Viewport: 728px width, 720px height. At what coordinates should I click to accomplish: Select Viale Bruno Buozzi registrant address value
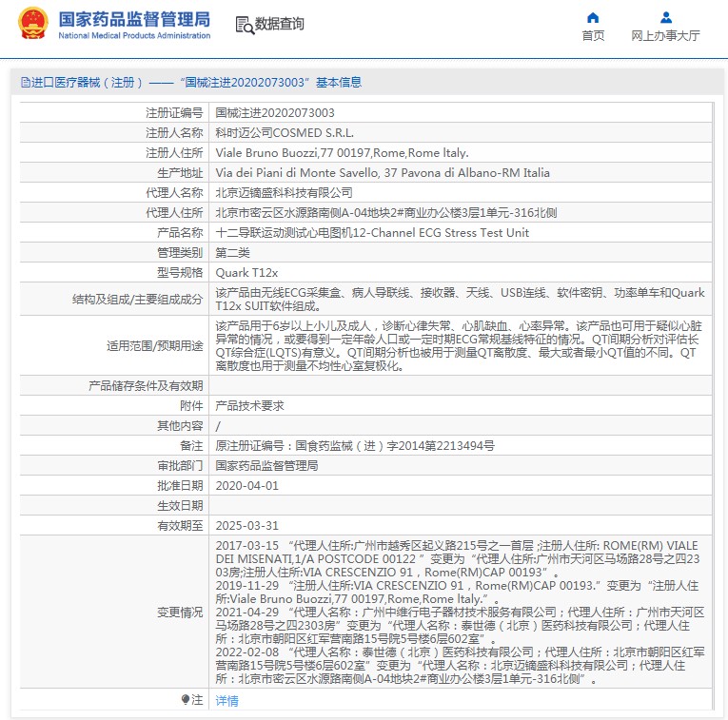343,152
